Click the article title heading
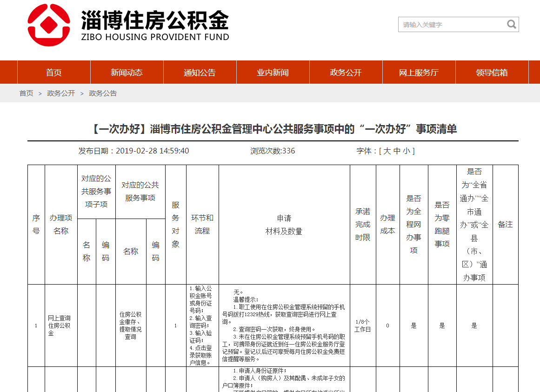The width and height of the screenshot is (540, 392). pos(273,129)
